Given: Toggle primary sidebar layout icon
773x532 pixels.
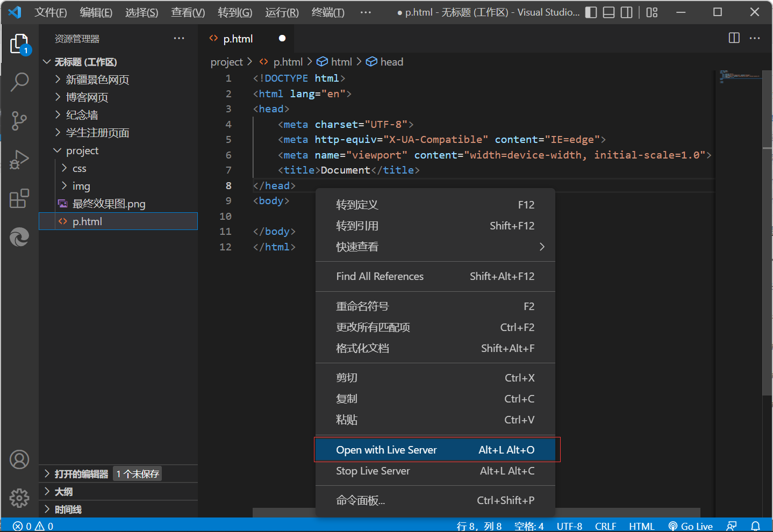Looking at the screenshot, I should pyautogui.click(x=591, y=12).
